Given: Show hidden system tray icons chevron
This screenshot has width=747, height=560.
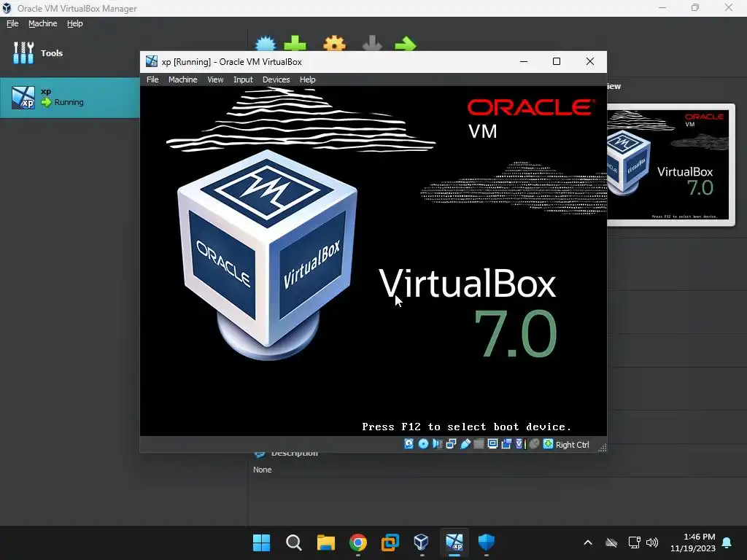Looking at the screenshot, I should tap(588, 542).
